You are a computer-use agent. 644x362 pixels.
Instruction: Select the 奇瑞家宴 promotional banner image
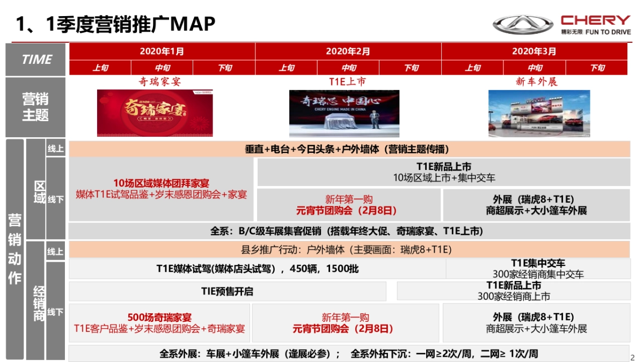tap(155, 113)
